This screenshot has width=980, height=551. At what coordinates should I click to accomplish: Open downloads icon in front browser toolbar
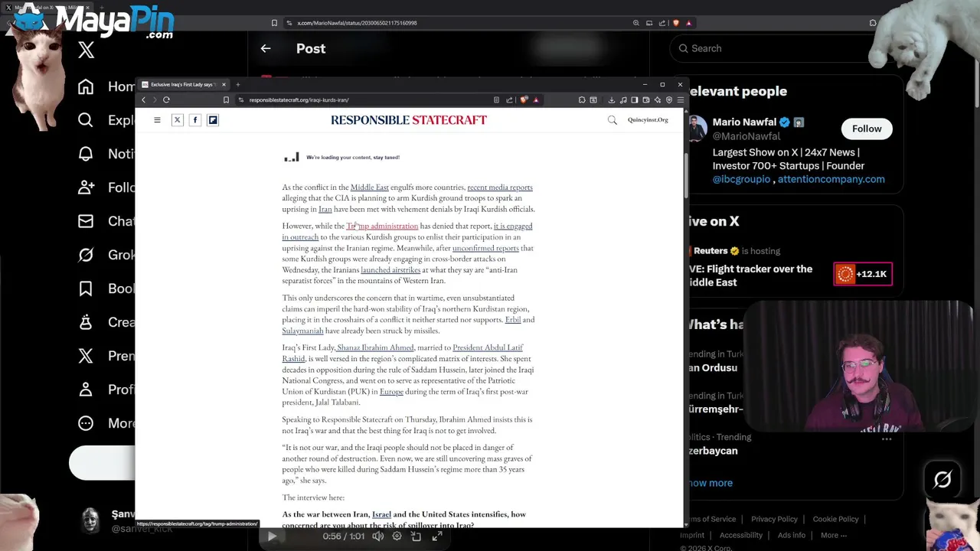(611, 99)
